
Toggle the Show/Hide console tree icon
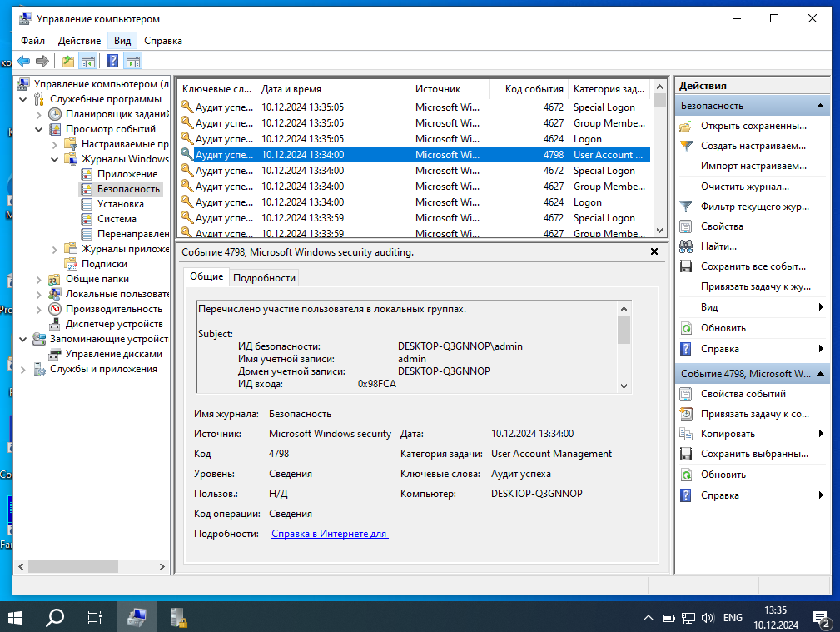coord(88,61)
